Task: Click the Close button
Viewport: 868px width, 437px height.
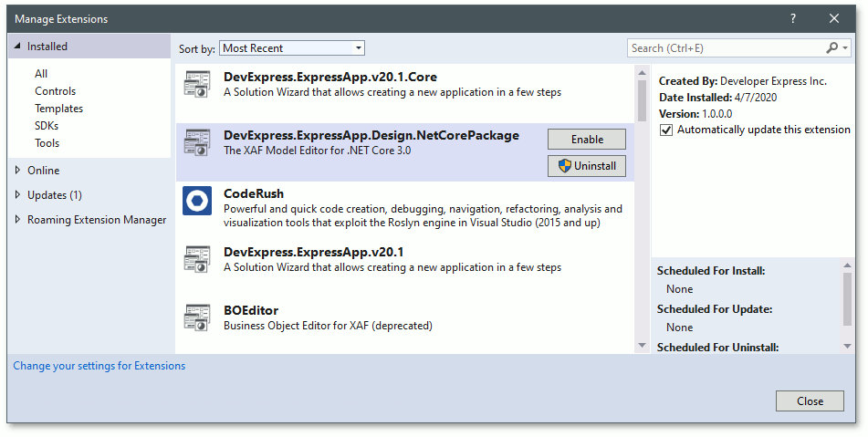Action: (810, 401)
